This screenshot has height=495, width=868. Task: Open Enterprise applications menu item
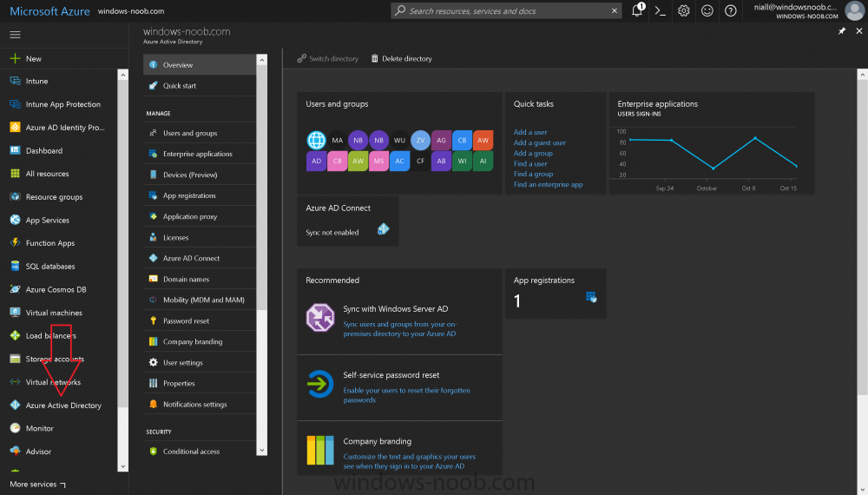coord(200,154)
